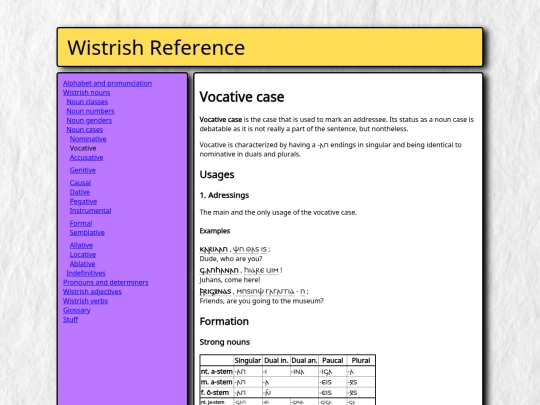The height and width of the screenshot is (405, 540).
Task: Click 'Juhans, come here!' translation
Action: [x=230, y=280]
